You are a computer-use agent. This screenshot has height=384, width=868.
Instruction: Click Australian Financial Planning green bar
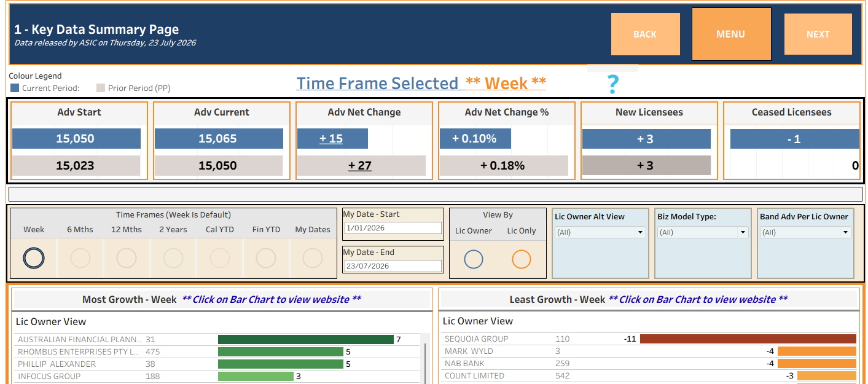pyautogui.click(x=306, y=339)
